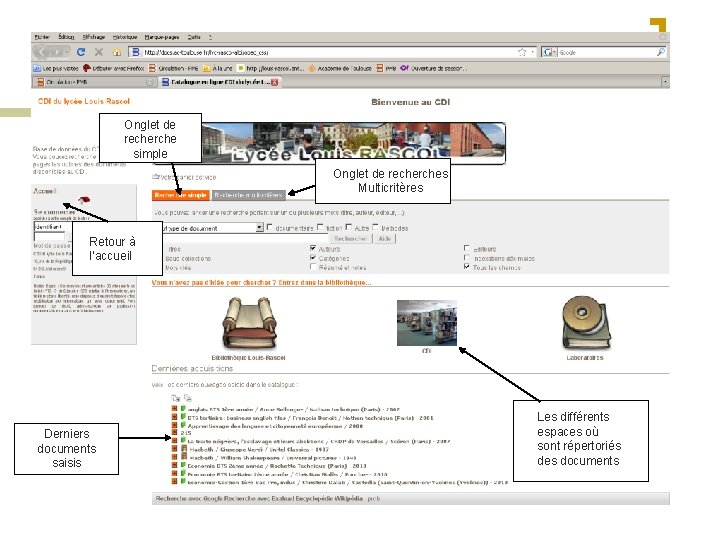Viewport: 720px width, 540px height.
Task: Click the green book icon for anglais BTS
Action: [x=183, y=408]
